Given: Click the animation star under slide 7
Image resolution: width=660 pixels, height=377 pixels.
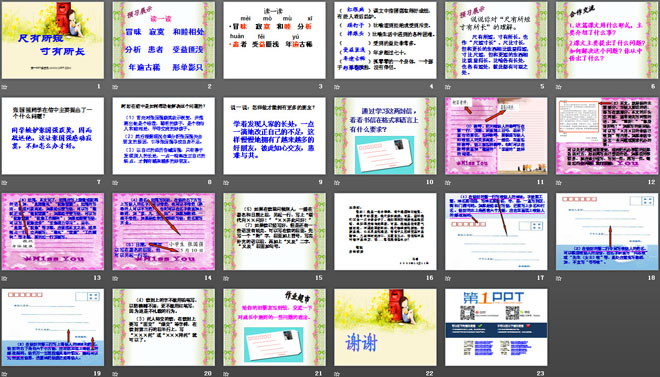Looking at the screenshot, I should [x=5, y=182].
